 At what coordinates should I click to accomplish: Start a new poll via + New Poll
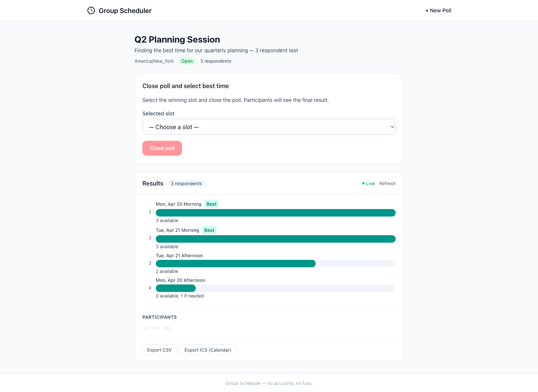click(438, 10)
